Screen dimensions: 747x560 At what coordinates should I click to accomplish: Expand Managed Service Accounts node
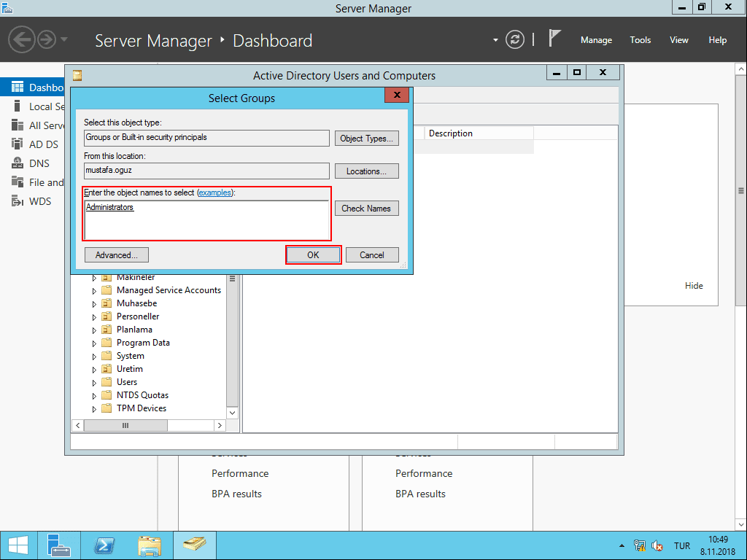point(94,291)
